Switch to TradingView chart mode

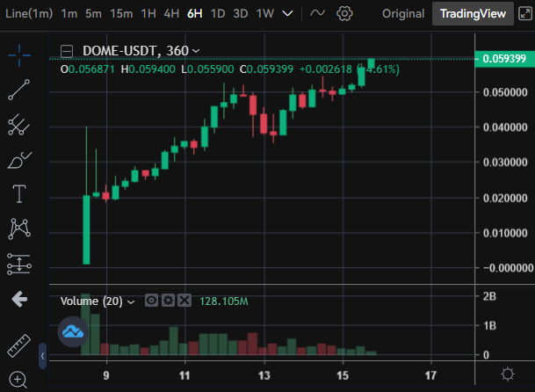tap(473, 14)
